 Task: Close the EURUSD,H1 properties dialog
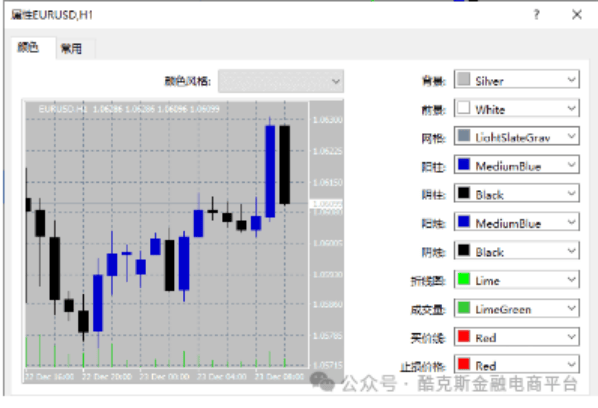click(577, 15)
